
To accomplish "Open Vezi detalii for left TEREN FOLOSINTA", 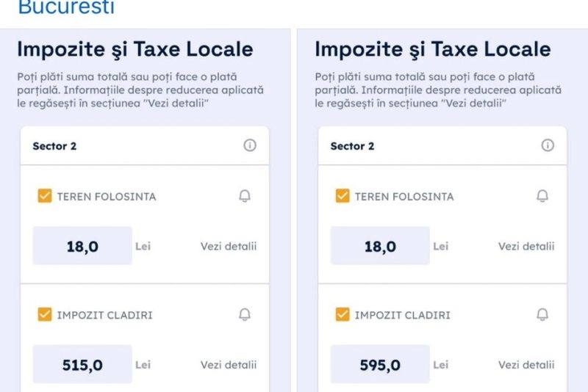I will tap(229, 246).
